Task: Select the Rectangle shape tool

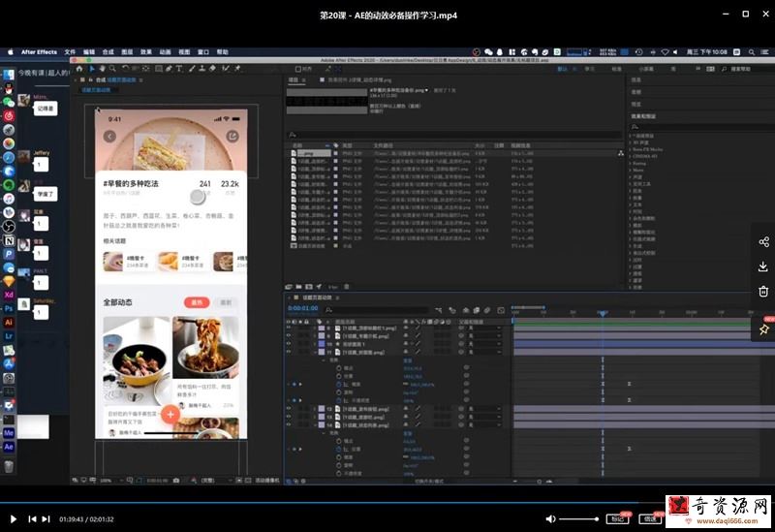Action: [x=159, y=69]
